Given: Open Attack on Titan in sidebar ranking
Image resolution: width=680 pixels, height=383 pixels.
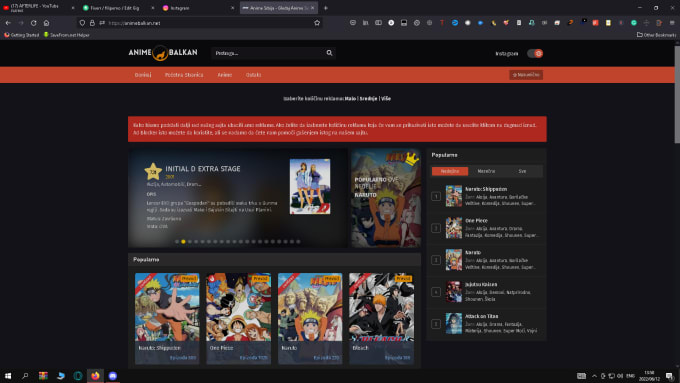Looking at the screenshot, I should 481,316.
